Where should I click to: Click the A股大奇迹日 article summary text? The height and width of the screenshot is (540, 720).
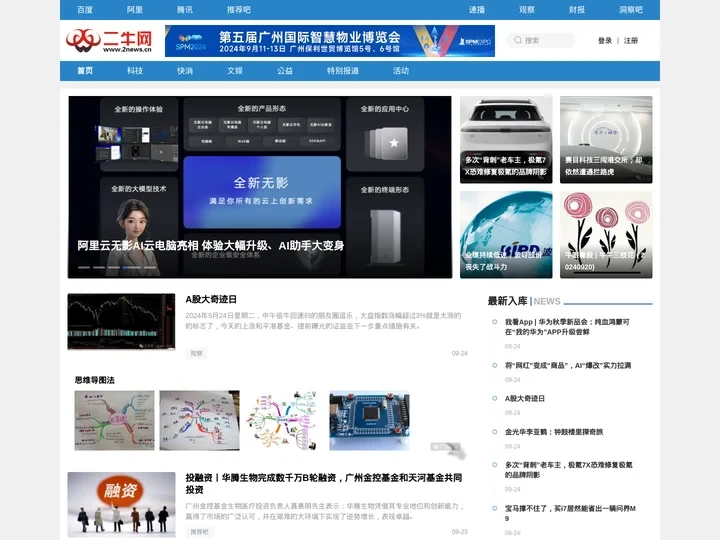pyautogui.click(x=323, y=321)
